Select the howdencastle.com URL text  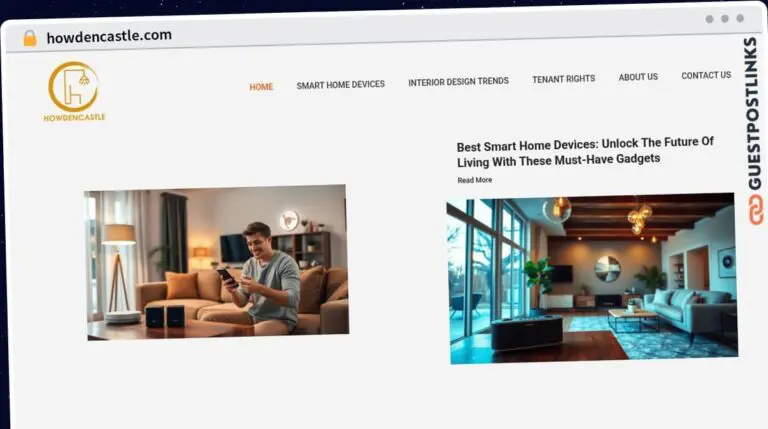tap(109, 36)
